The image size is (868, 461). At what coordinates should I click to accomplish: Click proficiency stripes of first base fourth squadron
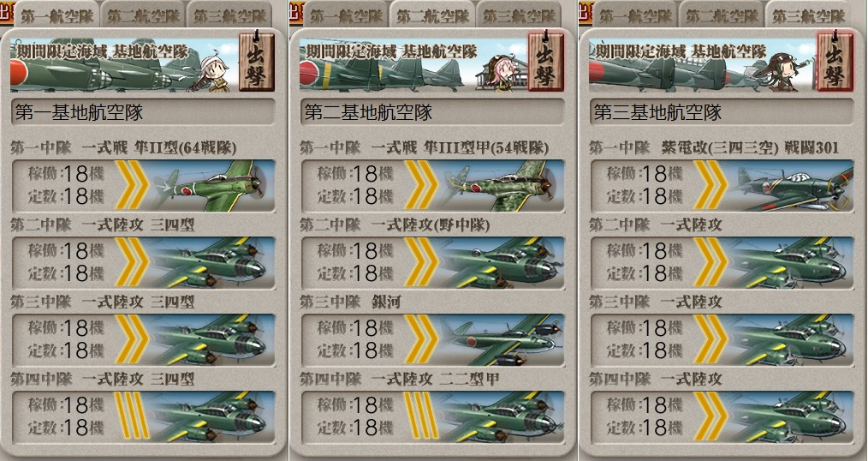(x=132, y=416)
